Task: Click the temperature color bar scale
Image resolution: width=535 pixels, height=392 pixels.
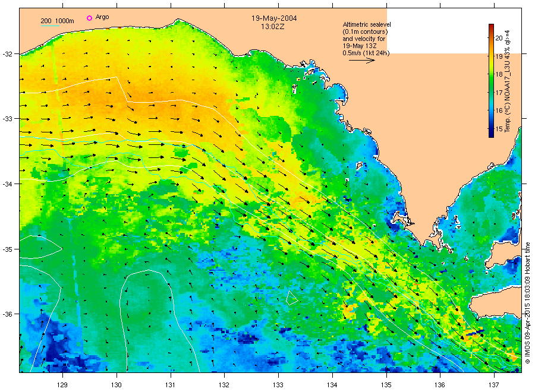Action: tap(492, 81)
